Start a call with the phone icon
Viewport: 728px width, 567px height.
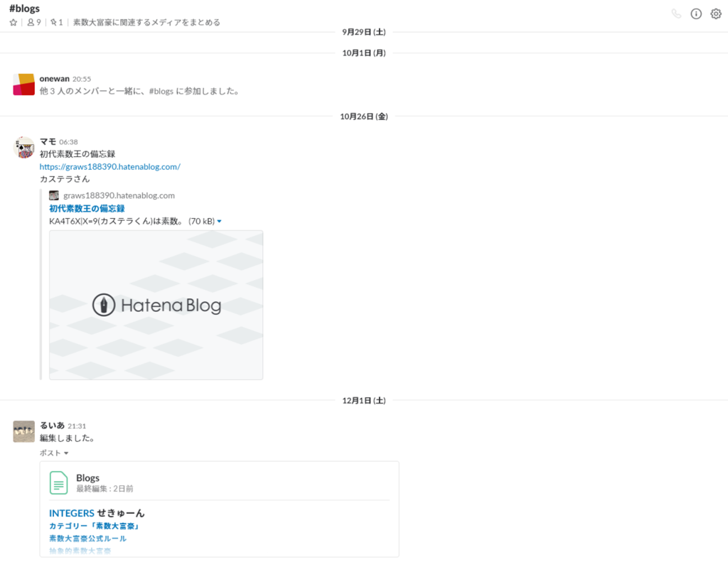(x=676, y=14)
